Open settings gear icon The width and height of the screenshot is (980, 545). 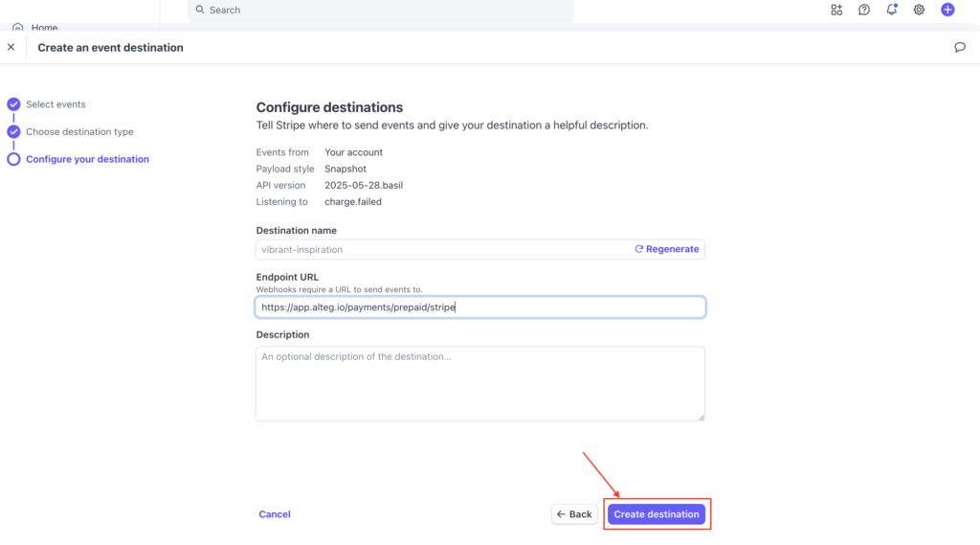click(919, 10)
